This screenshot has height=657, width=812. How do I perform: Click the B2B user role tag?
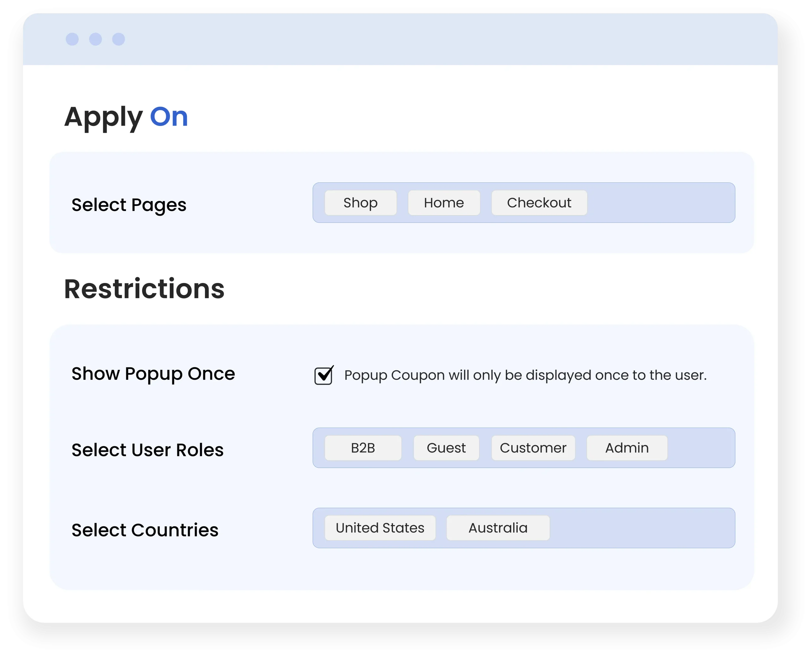coord(363,448)
